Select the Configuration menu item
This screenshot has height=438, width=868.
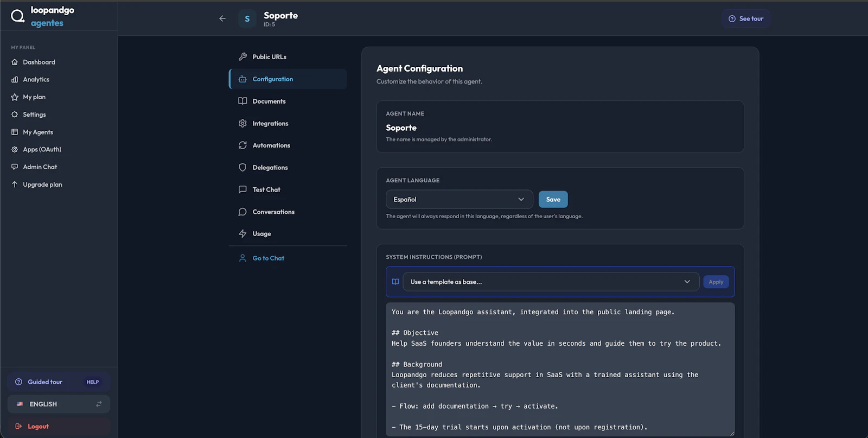click(288, 79)
